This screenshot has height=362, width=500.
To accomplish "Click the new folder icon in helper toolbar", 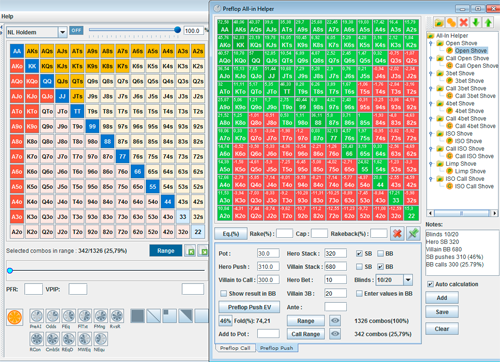I will pyautogui.click(x=439, y=22).
